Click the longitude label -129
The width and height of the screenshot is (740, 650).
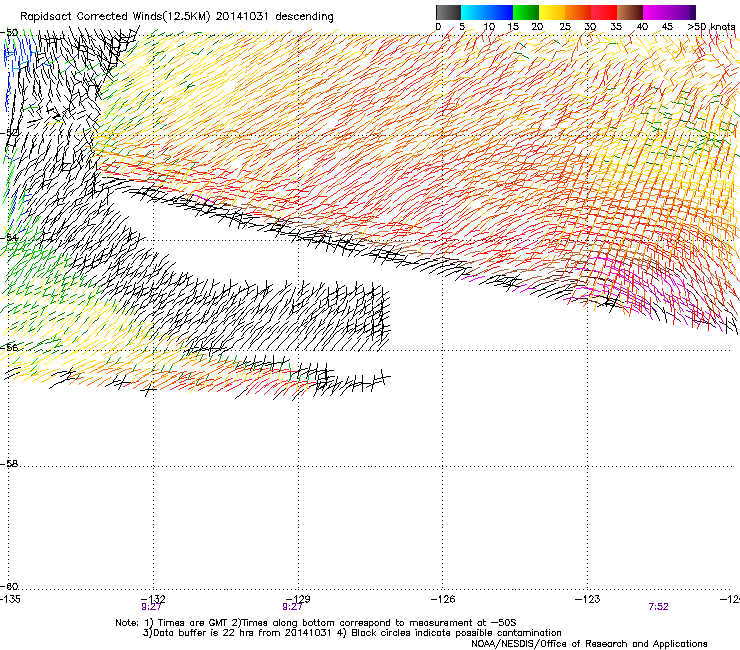[x=298, y=599]
